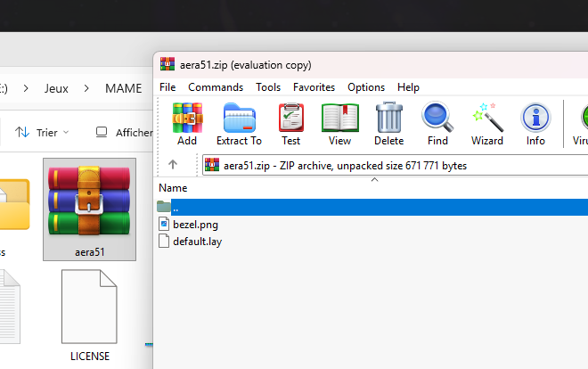588x369 pixels.
Task: Open the Options menu
Action: point(366,87)
